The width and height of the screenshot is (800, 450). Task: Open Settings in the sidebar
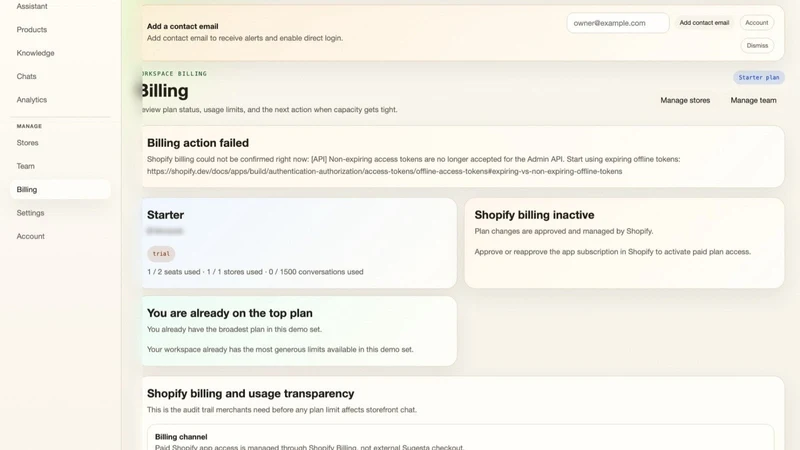click(30, 213)
